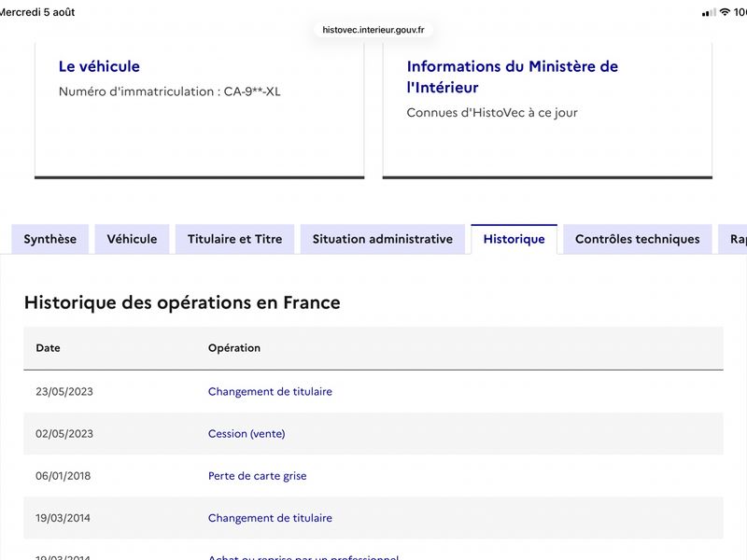This screenshot has height=560, width=747.
Task: Click the immatriculation number CA-9**-XL
Action: click(252, 91)
